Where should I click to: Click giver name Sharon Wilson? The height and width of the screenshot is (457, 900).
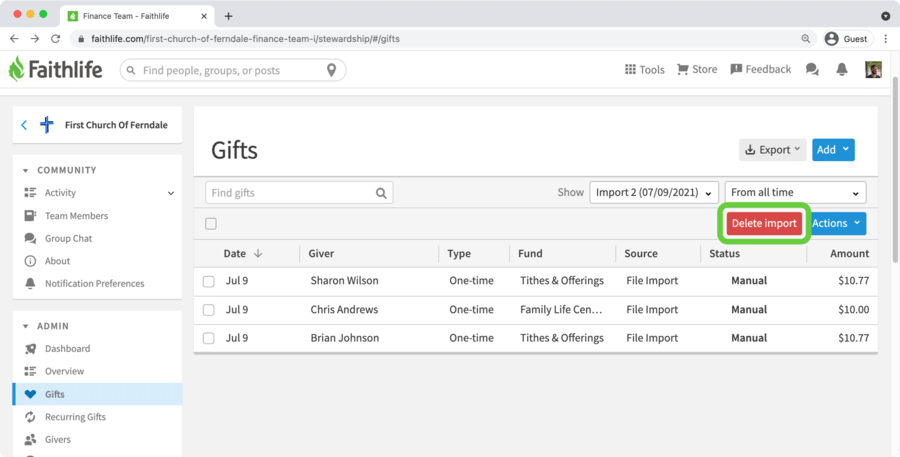point(344,281)
